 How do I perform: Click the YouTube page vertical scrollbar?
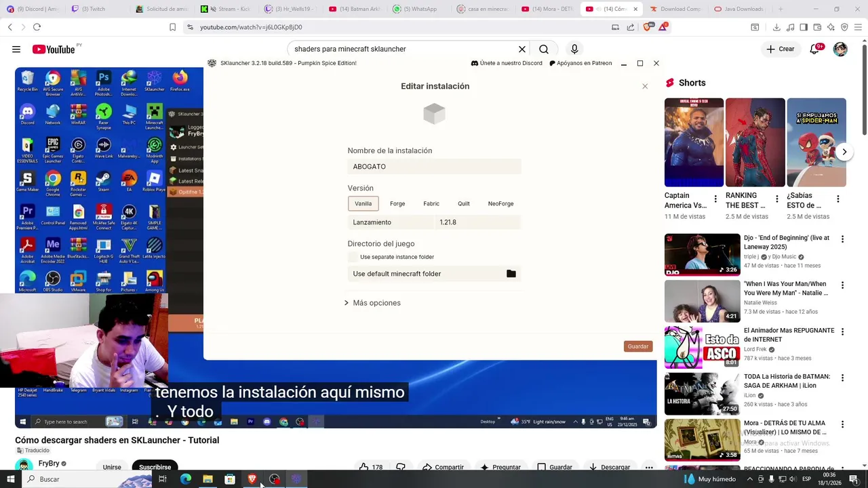pyautogui.click(x=864, y=88)
